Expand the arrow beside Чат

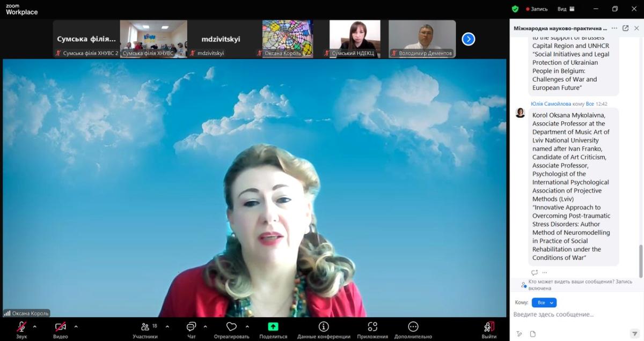pyautogui.click(x=205, y=327)
